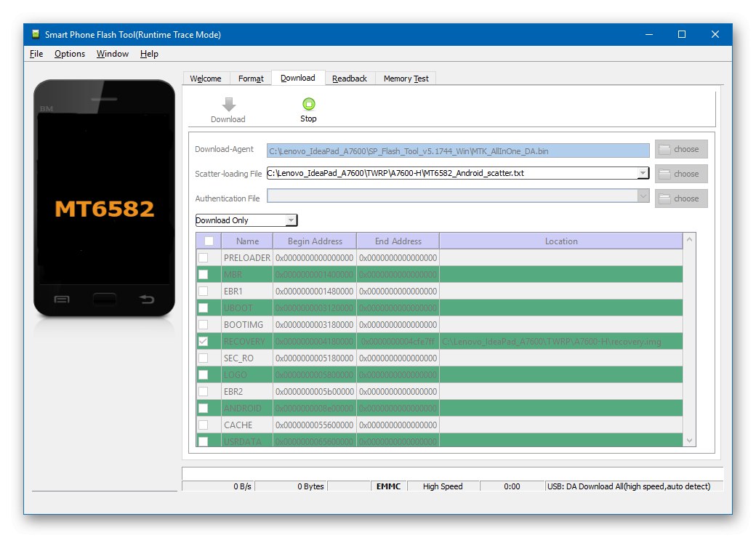Click the phone's menu key icon
756x538 pixels.
(62, 299)
